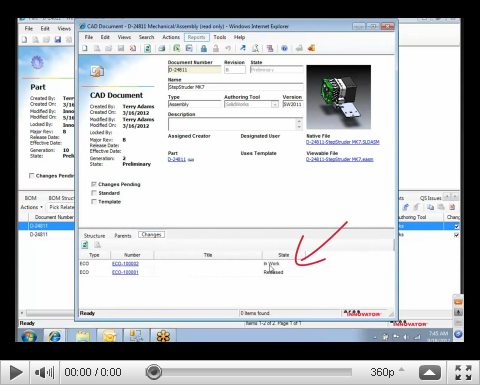The image size is (480, 385).
Task: Open the orange flower app on taskbar
Action: (x=163, y=336)
